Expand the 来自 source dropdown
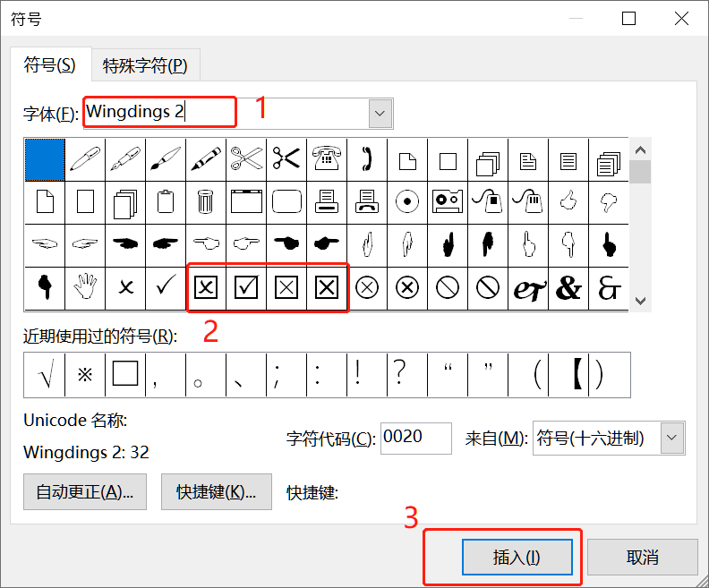This screenshot has width=709, height=588. pyautogui.click(x=672, y=438)
